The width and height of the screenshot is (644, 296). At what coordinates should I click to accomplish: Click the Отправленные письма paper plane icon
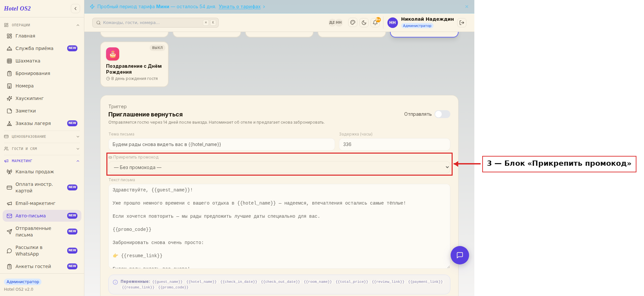(10, 232)
